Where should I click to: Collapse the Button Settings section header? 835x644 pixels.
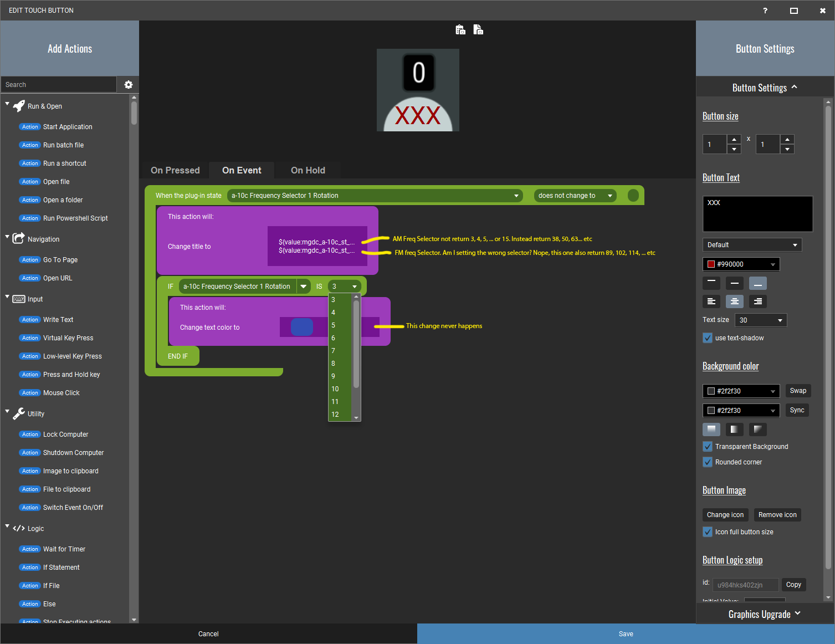765,88
